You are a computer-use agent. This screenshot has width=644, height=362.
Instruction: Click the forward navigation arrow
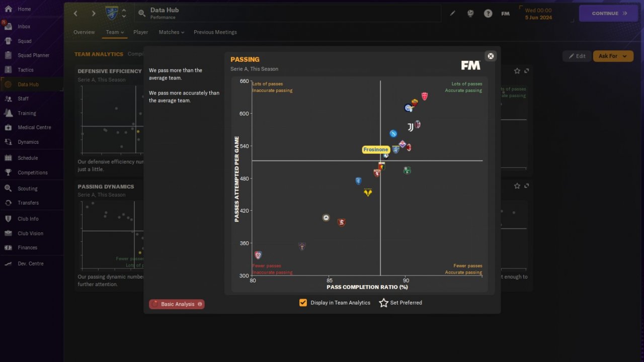94,14
